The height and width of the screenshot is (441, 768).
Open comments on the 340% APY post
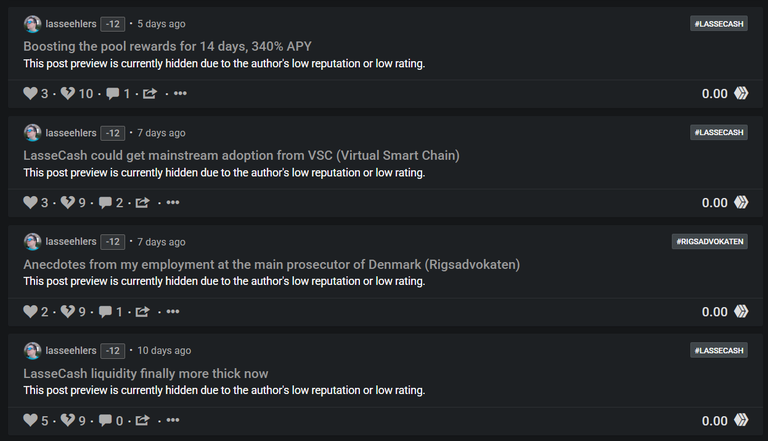coord(113,93)
